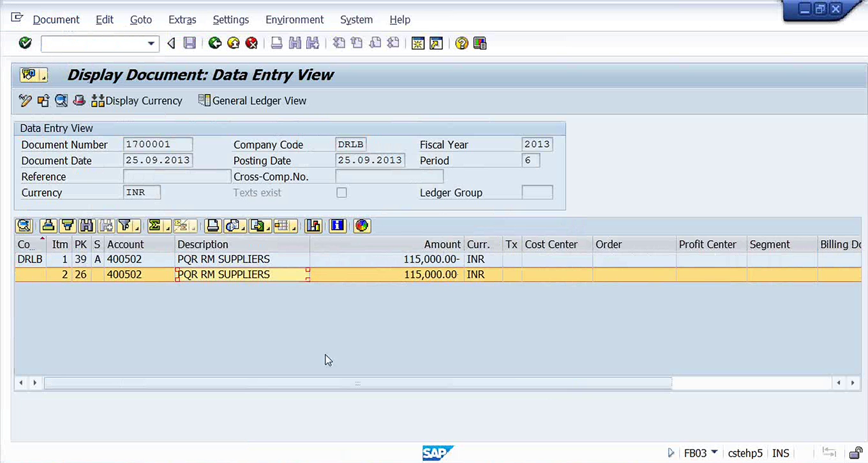Screen dimensions: 868x463
Task: Open the Choose Layout dropdown arrow
Action: pyautogui.click(x=294, y=225)
